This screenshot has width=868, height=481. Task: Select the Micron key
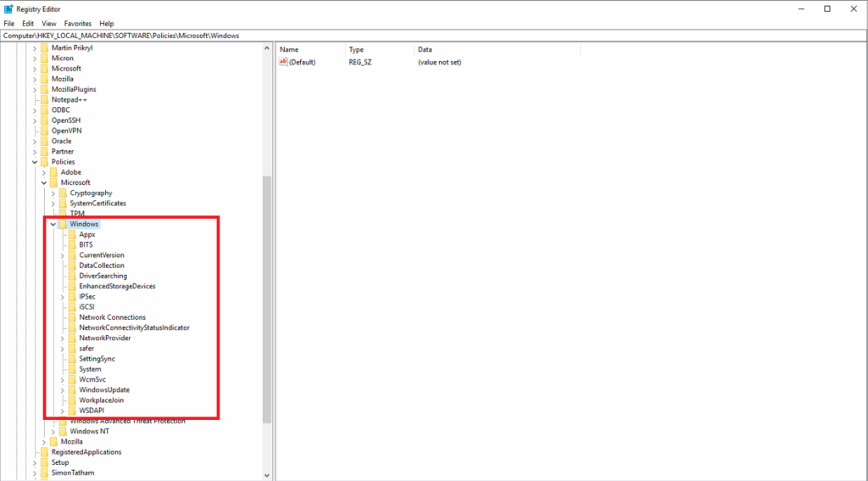(63, 59)
